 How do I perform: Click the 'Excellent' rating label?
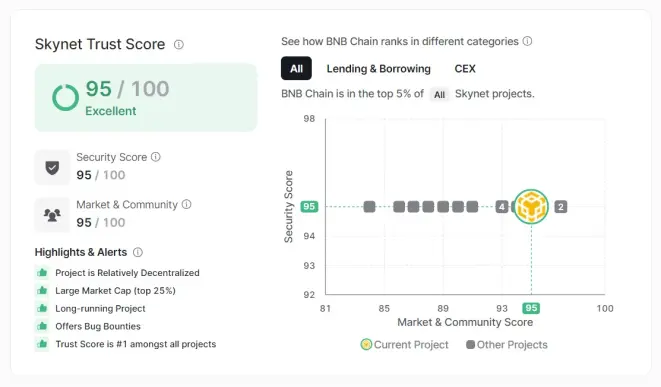click(110, 111)
